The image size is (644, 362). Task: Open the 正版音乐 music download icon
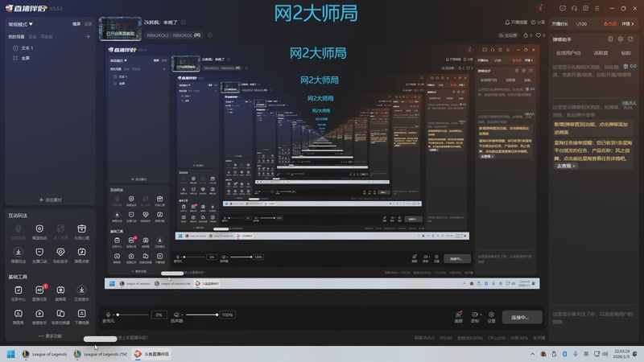point(82,290)
